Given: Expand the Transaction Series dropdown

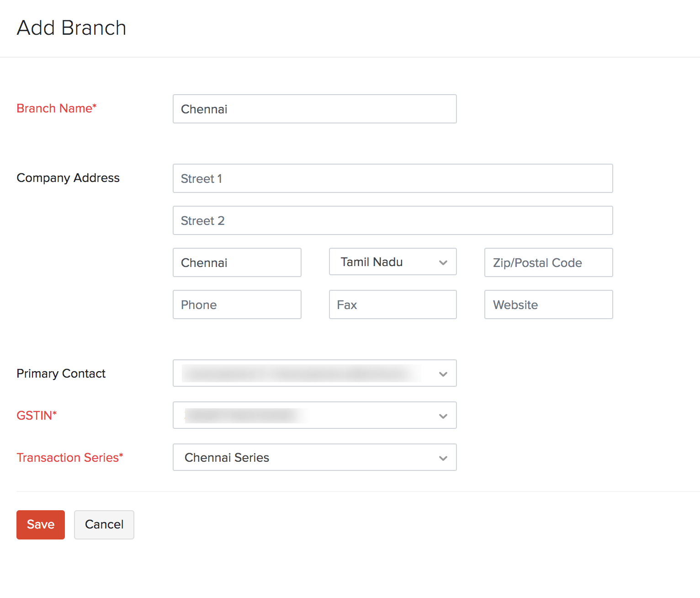Looking at the screenshot, I should coord(314,457).
